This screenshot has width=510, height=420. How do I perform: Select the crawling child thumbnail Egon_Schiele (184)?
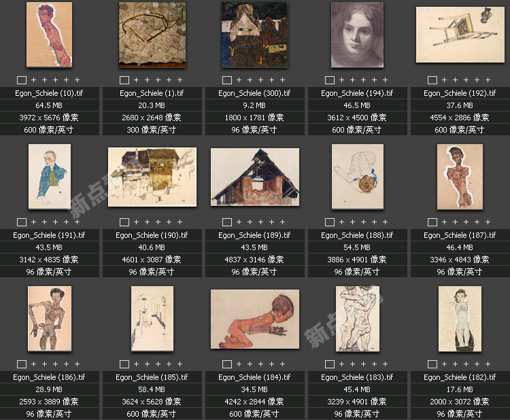(x=255, y=319)
